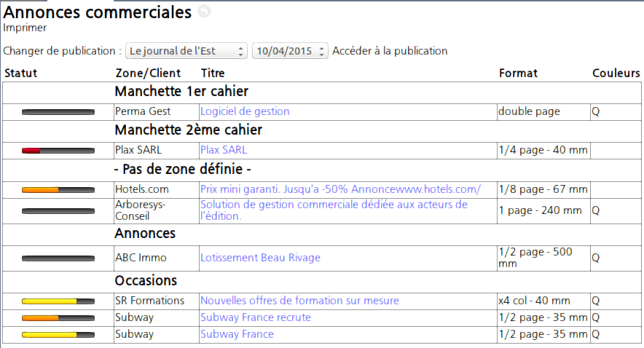Click the 1 page - 240 mm format cell

(543, 210)
